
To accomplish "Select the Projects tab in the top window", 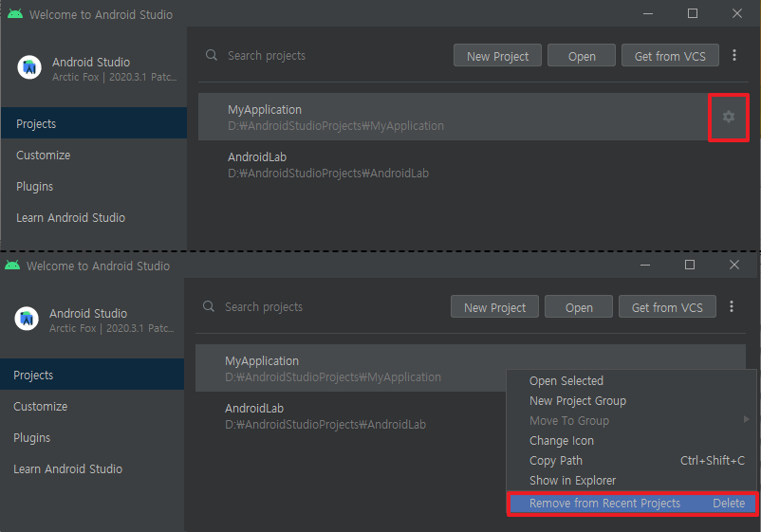I will click(x=94, y=123).
